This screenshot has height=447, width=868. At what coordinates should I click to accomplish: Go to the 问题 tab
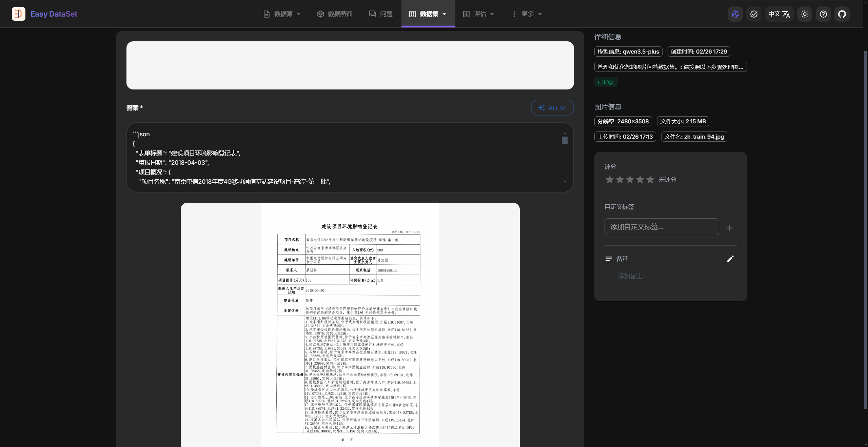click(381, 14)
